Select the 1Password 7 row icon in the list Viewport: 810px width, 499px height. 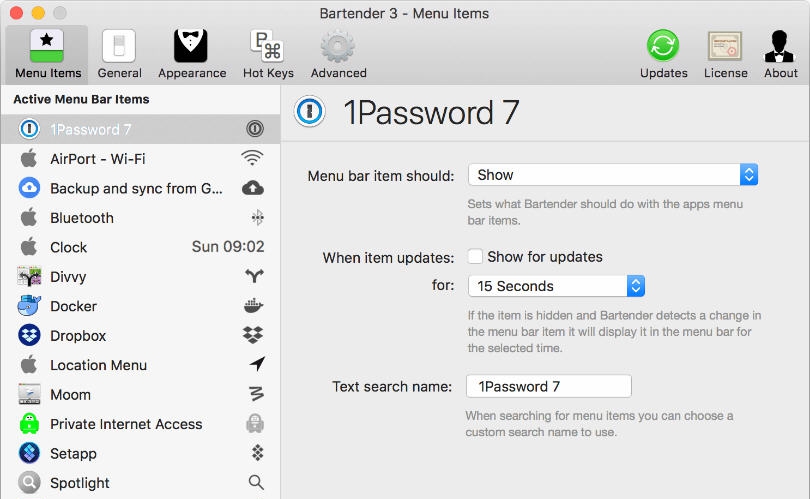coord(29,129)
